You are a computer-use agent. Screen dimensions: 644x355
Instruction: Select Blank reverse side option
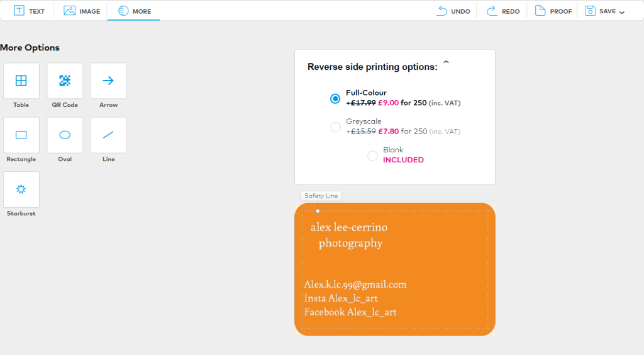tap(372, 155)
